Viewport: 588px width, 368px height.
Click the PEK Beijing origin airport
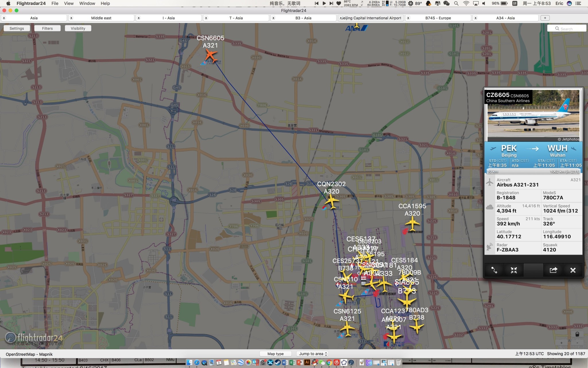coord(509,151)
